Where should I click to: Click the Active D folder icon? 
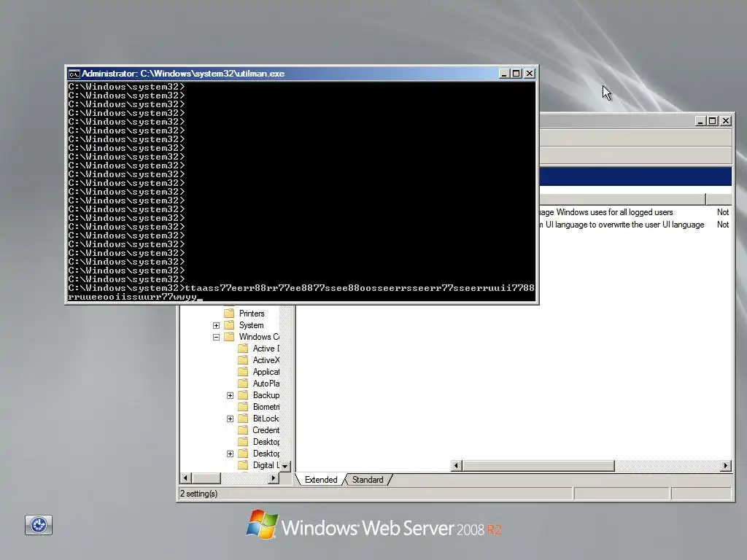pyautogui.click(x=243, y=349)
